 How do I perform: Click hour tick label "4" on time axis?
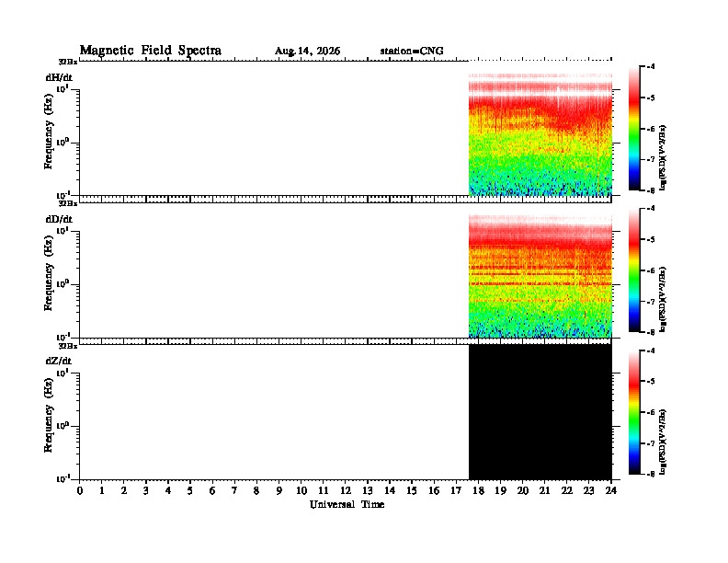(168, 491)
